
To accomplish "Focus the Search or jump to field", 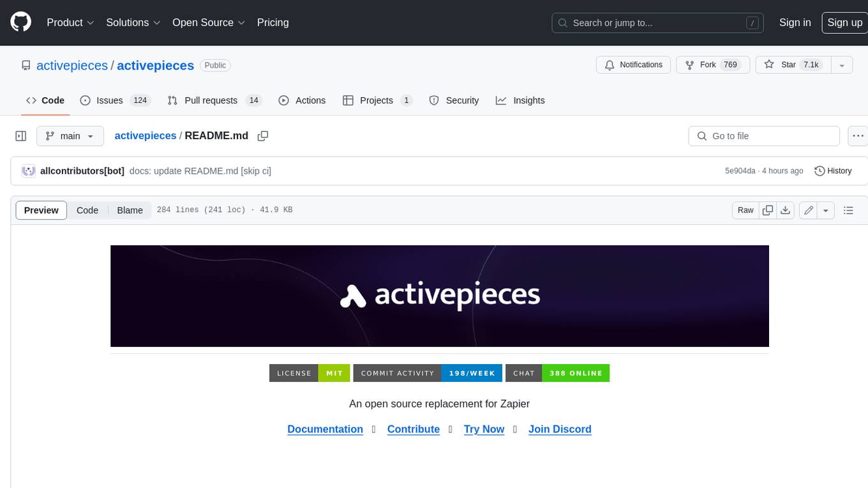I will 658,23.
